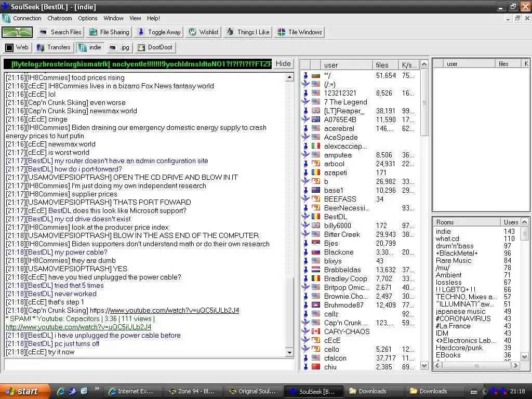The height and width of the screenshot is (399, 532).
Task: Select the #CORONAVIRUS room
Action: (463, 318)
